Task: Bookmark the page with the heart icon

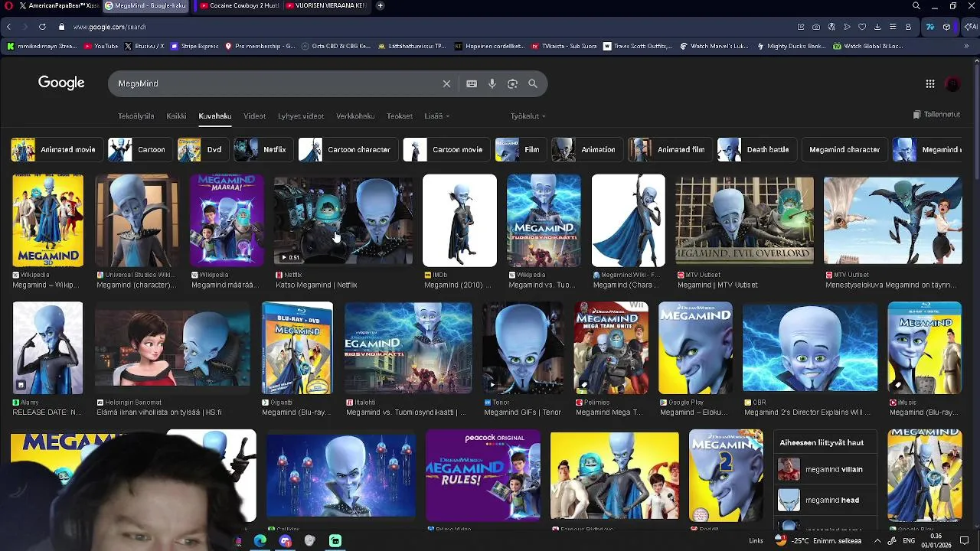Action: tap(862, 27)
